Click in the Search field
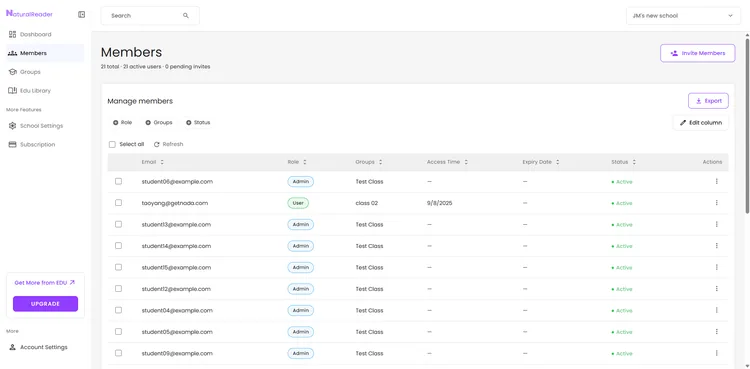This screenshot has height=369, width=750. pyautogui.click(x=150, y=16)
